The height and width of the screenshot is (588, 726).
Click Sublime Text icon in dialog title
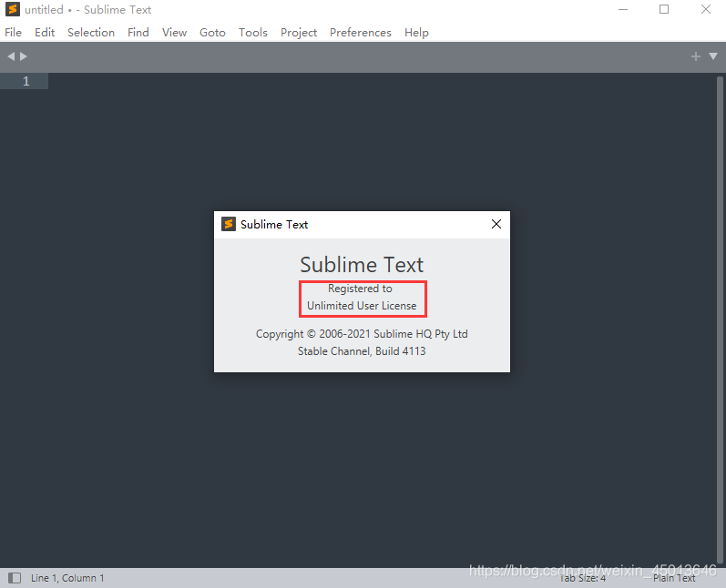pyautogui.click(x=229, y=224)
